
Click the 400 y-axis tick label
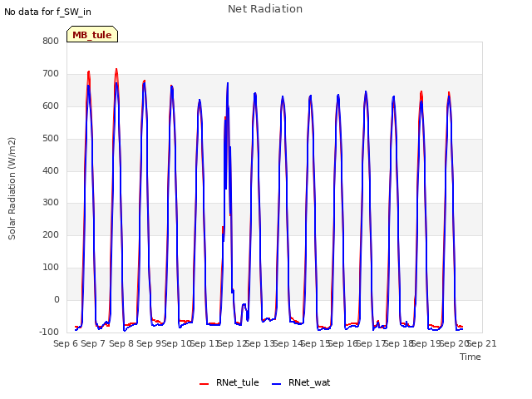coord(51,170)
